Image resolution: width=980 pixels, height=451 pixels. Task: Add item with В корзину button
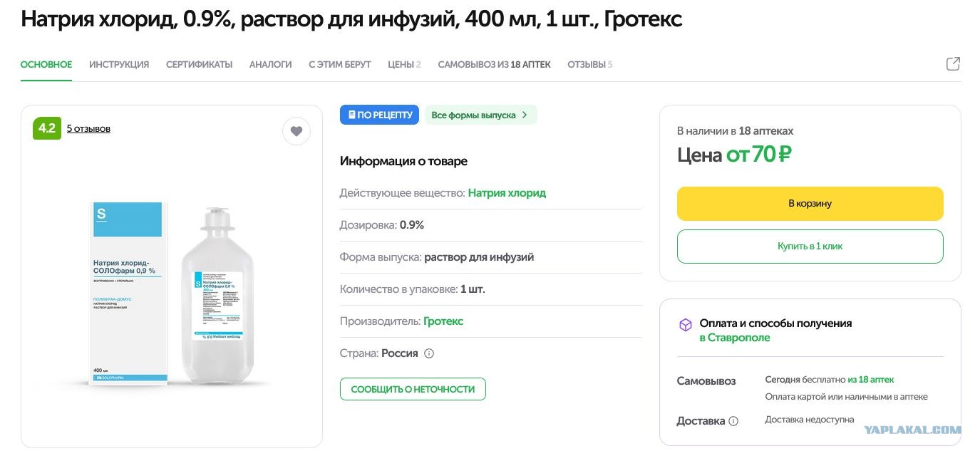pos(810,204)
